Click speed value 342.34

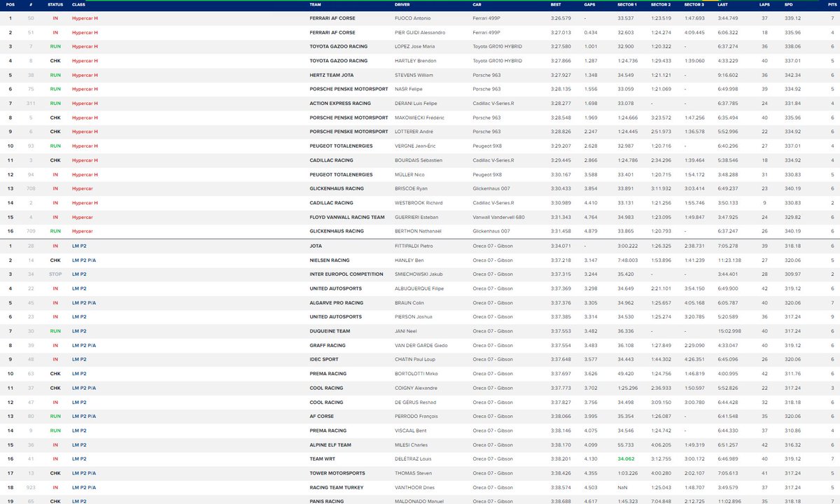(792, 75)
